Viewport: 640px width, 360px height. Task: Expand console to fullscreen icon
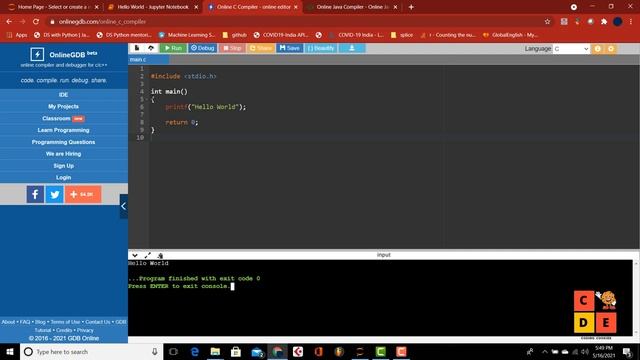[x=147, y=255]
